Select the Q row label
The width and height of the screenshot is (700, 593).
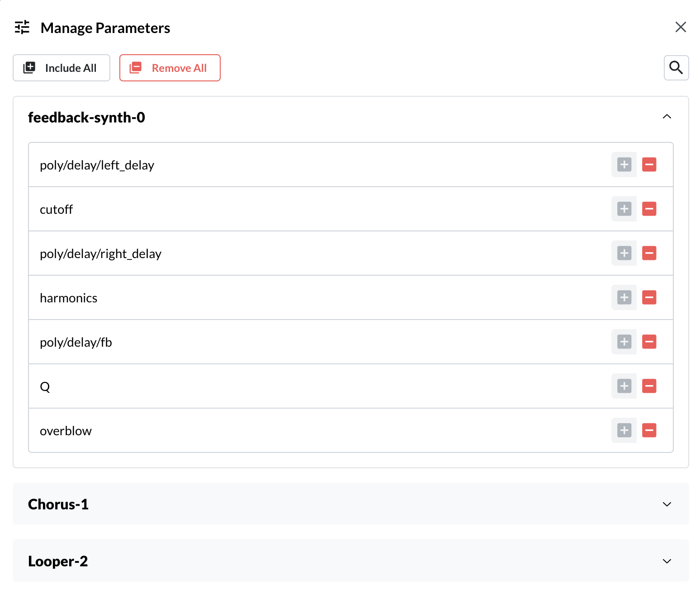click(x=45, y=387)
